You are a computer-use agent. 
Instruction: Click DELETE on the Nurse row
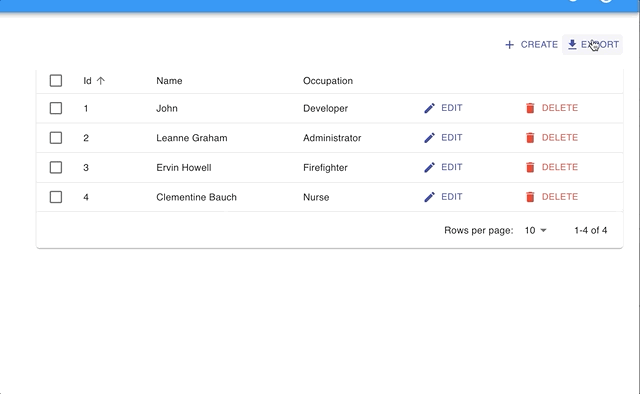tap(552, 197)
